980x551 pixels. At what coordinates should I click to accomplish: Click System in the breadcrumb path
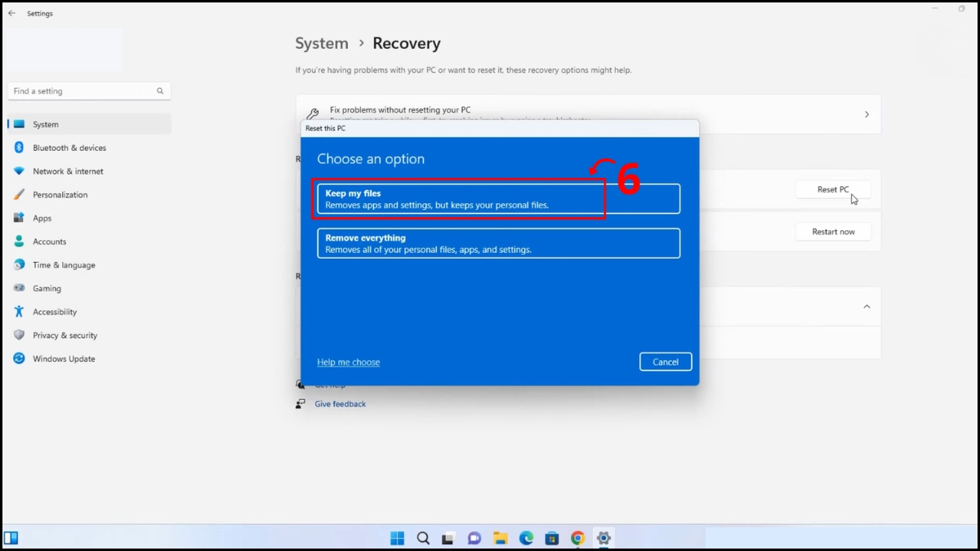(321, 43)
